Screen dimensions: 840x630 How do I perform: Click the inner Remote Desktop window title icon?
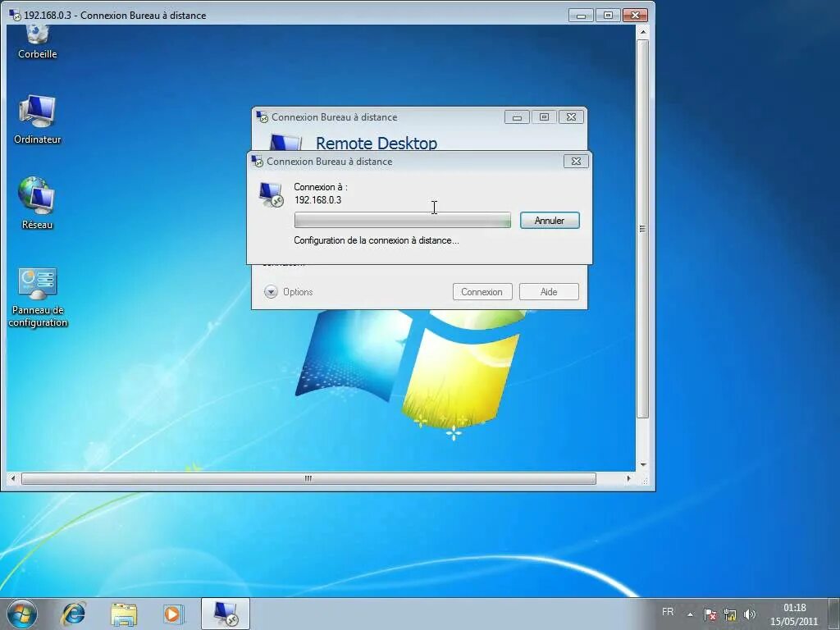(262, 116)
